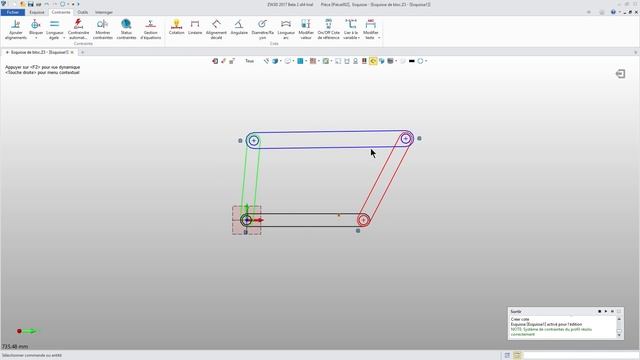Click upper-left circle center of blue link
Image resolution: width=640 pixels, height=360 pixels.
pyautogui.click(x=253, y=140)
